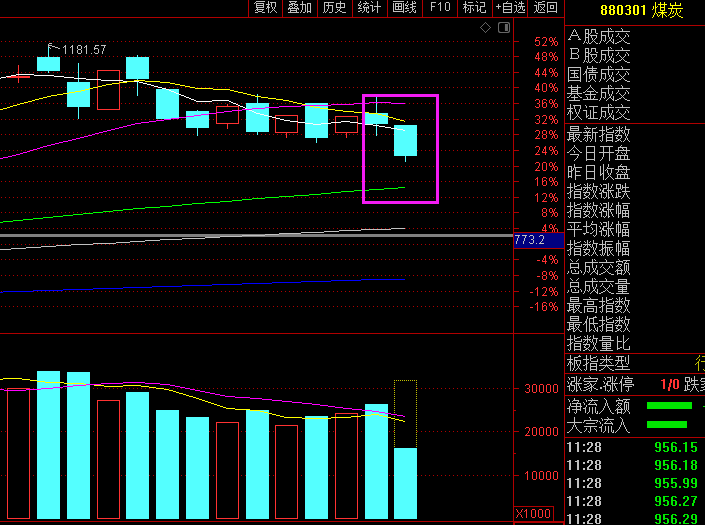
Task: Add to watchlist with +自选
Action: click(510, 8)
